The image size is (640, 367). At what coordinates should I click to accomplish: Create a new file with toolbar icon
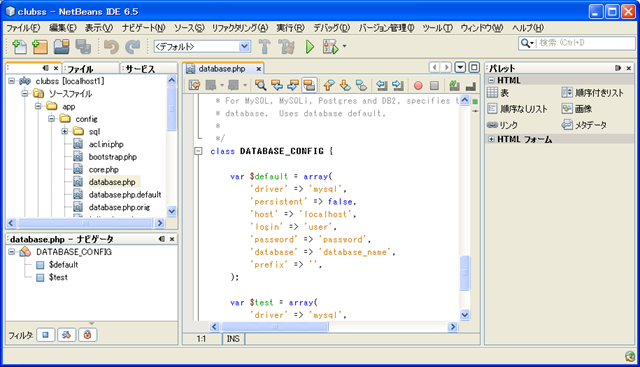19,47
